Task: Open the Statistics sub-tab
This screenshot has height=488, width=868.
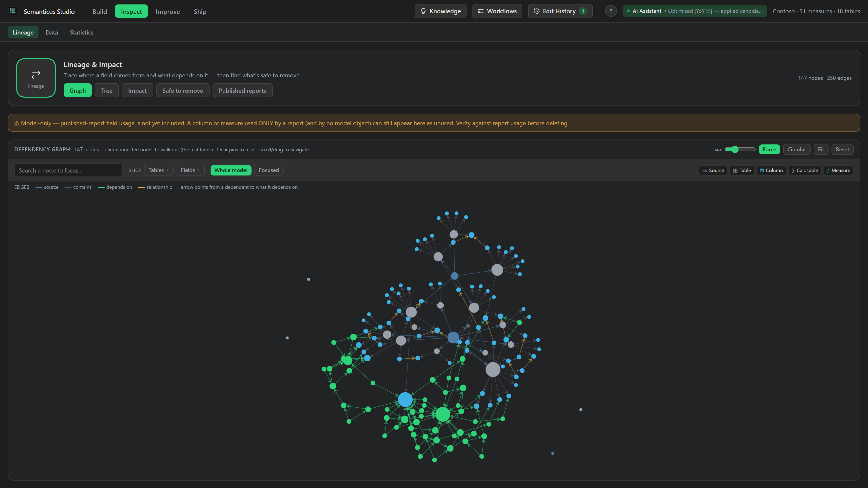Action: pos(82,32)
